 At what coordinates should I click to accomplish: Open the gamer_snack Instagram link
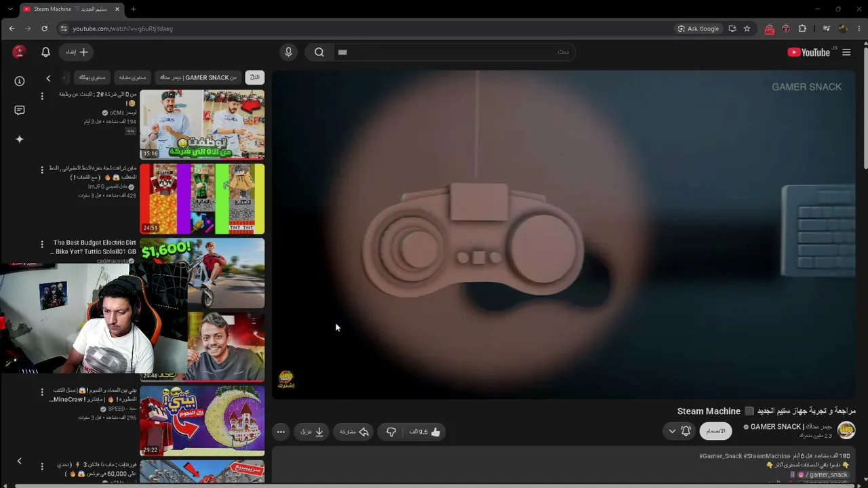click(x=825, y=474)
